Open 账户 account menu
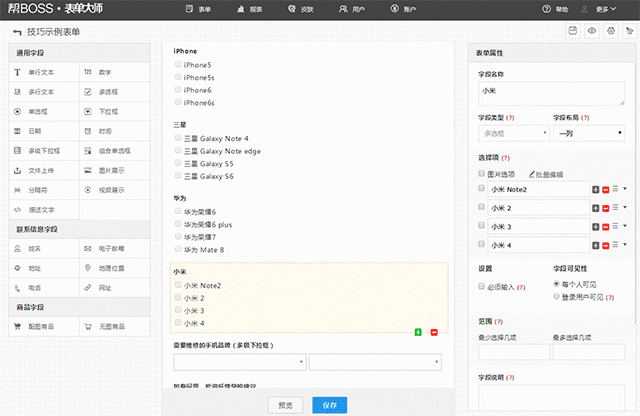 tap(403, 9)
